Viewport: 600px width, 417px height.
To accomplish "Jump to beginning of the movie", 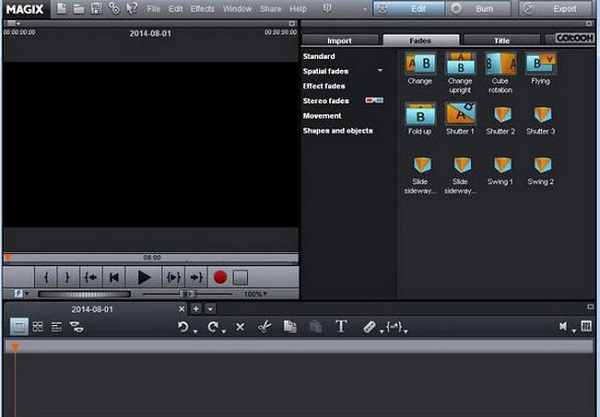I will coord(115,276).
